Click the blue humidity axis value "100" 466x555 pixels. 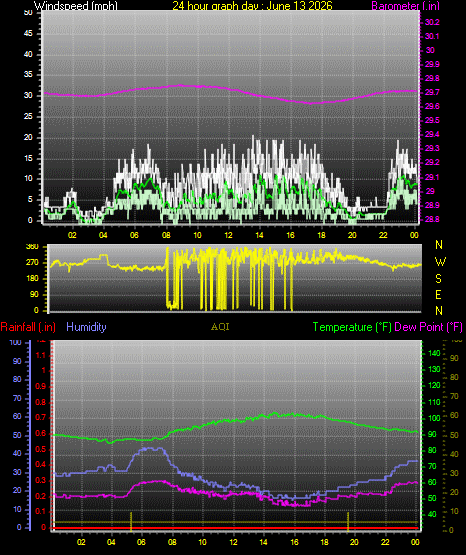pos(15,342)
